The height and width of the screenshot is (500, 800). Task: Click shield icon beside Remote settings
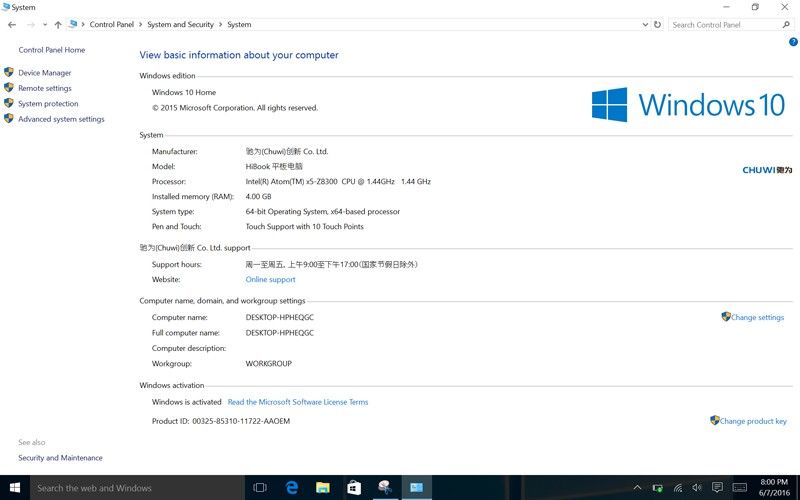(x=9, y=87)
